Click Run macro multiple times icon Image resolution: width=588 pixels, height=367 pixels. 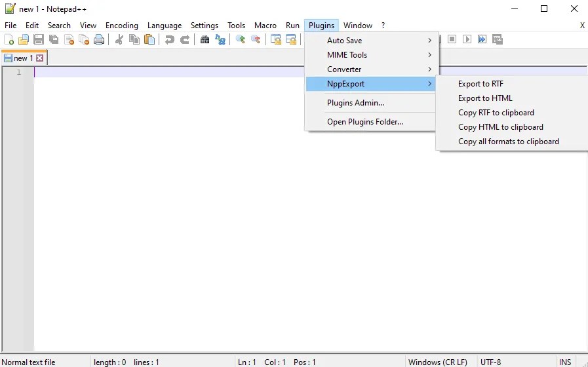(x=482, y=39)
